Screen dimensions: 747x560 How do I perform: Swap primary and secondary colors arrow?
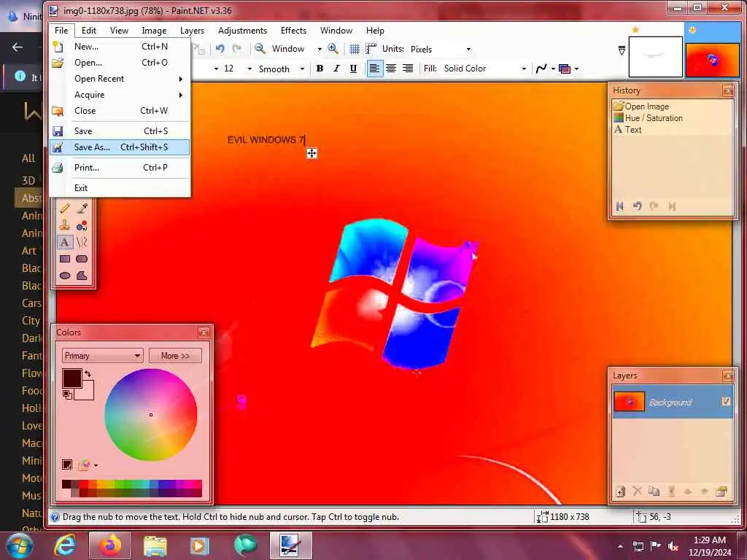[x=88, y=374]
